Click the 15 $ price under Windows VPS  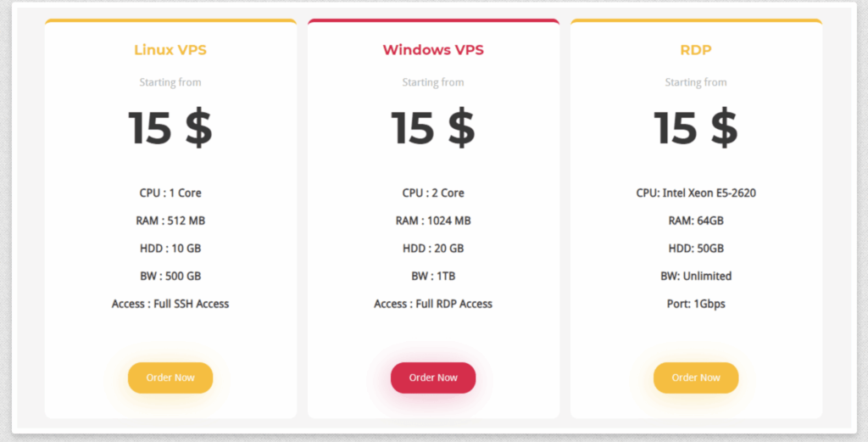pyautogui.click(x=433, y=128)
